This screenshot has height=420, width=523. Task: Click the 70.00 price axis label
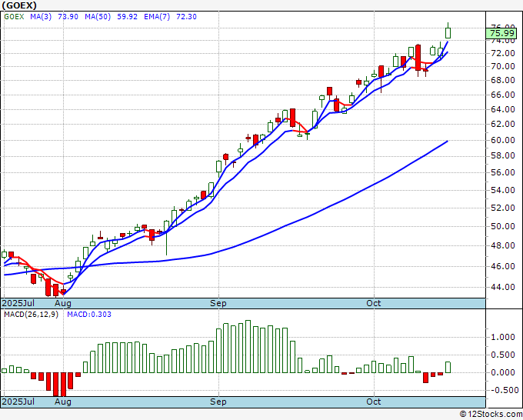coord(503,66)
